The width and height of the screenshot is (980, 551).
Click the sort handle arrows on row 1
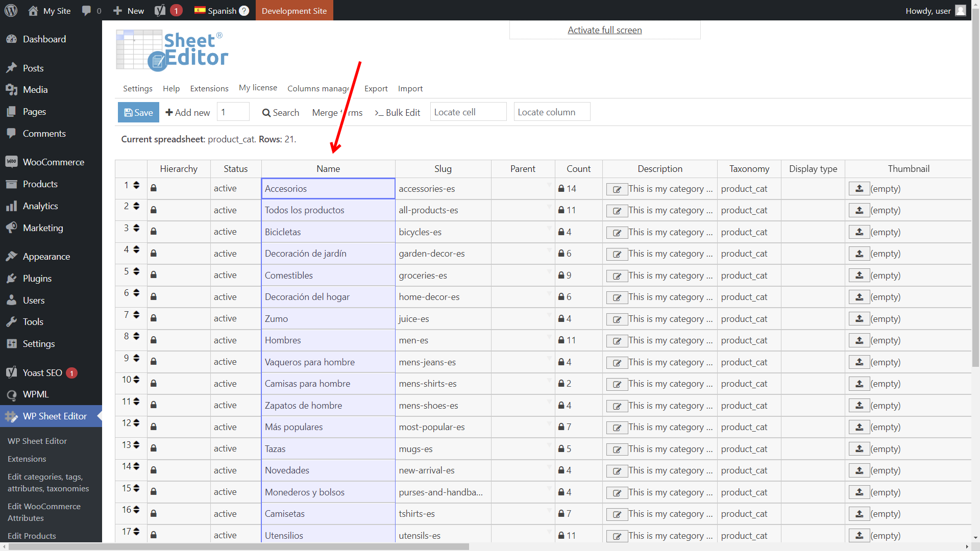(136, 185)
